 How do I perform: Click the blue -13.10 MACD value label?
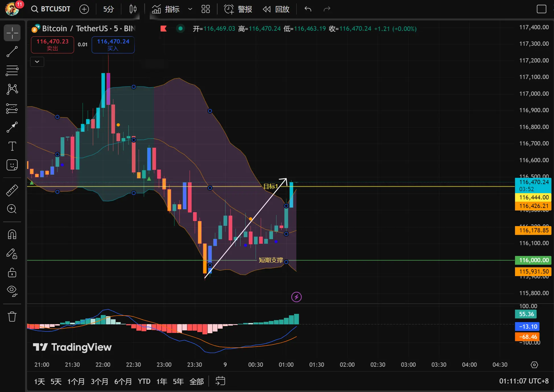(x=528, y=327)
